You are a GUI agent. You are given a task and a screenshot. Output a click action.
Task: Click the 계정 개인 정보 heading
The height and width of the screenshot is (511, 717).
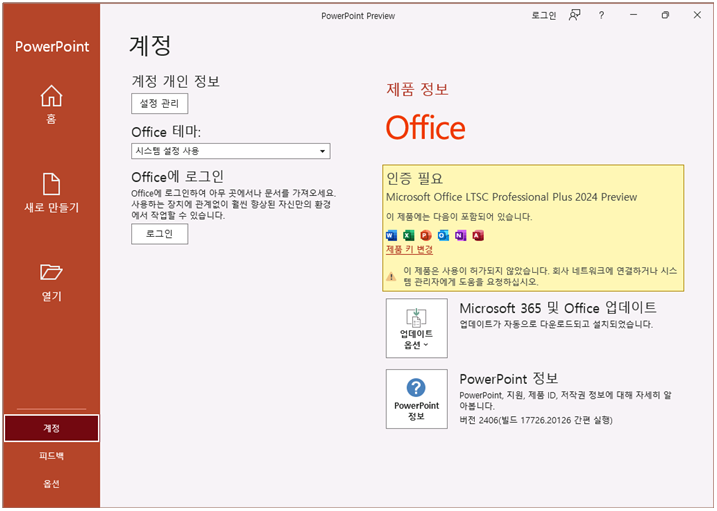pos(176,81)
